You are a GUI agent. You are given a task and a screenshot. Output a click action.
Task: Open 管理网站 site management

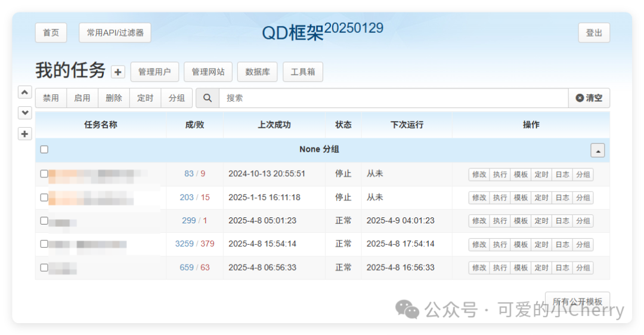pos(208,72)
